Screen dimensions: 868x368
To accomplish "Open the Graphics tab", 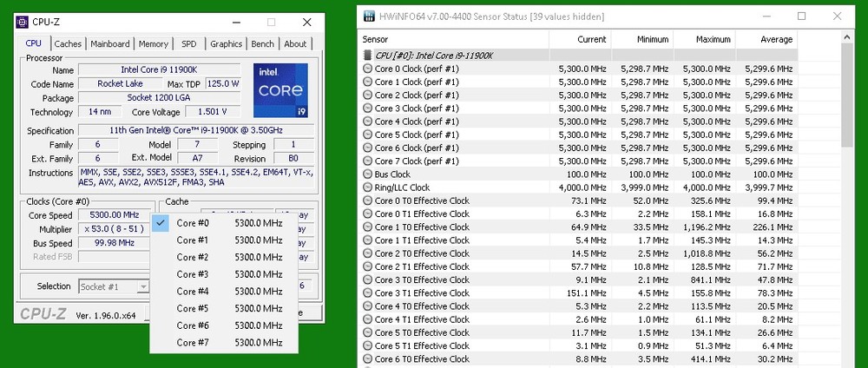I will [x=226, y=43].
